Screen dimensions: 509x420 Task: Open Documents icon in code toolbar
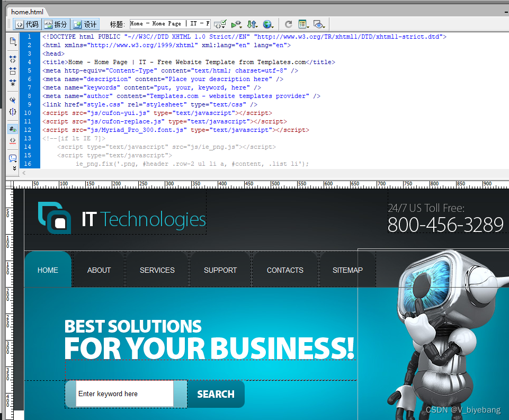click(13, 41)
